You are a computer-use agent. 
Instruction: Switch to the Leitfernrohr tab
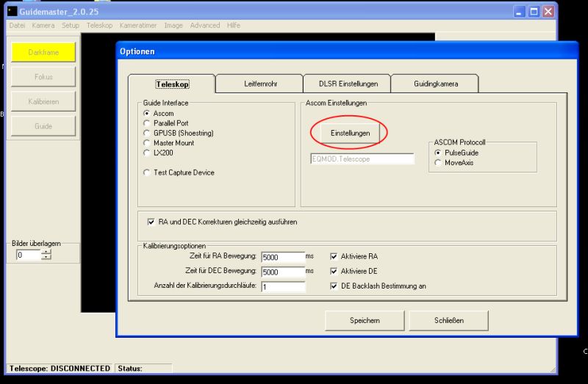click(259, 84)
